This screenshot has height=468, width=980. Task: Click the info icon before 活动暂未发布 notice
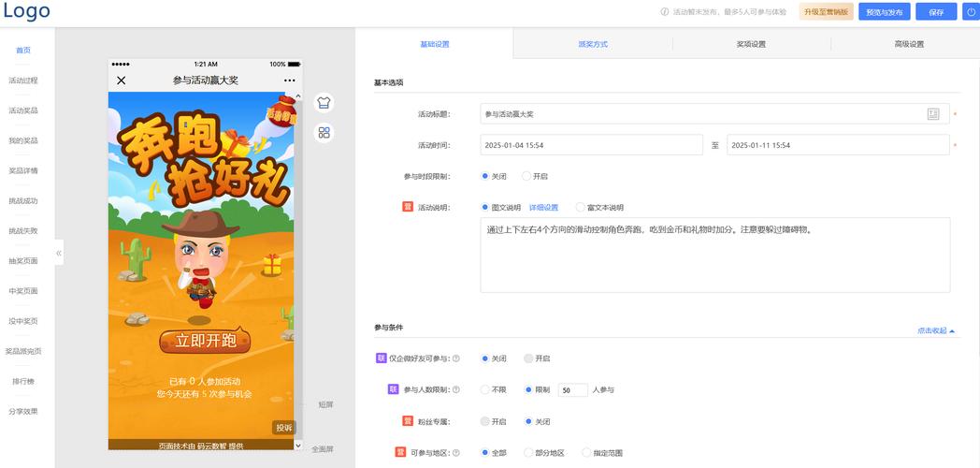(x=665, y=12)
